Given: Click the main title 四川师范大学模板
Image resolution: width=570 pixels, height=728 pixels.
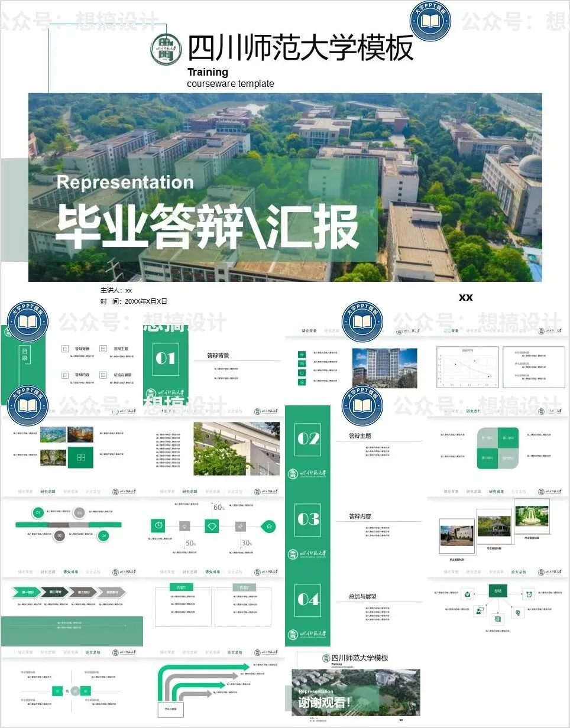Looking at the screenshot, I should (x=300, y=47).
